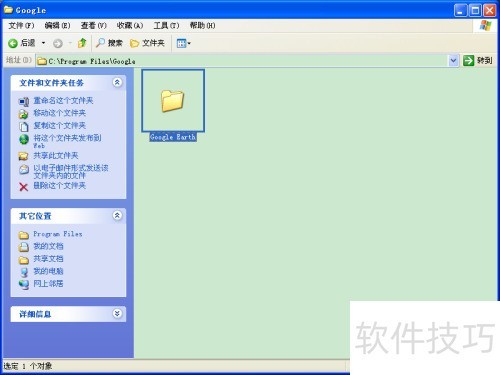Expand the 详细信息 panel
The height and width of the screenshot is (375, 500).
tap(117, 314)
